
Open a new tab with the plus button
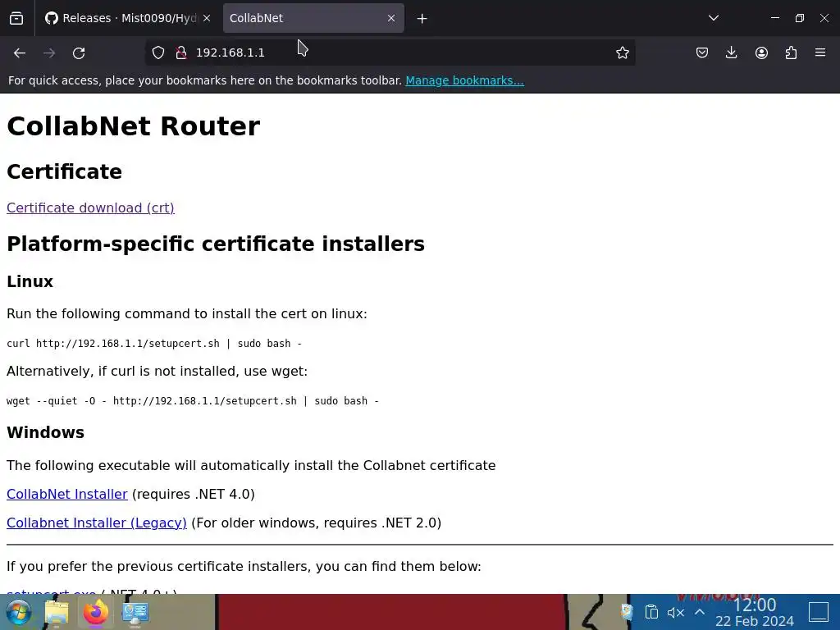tap(422, 19)
